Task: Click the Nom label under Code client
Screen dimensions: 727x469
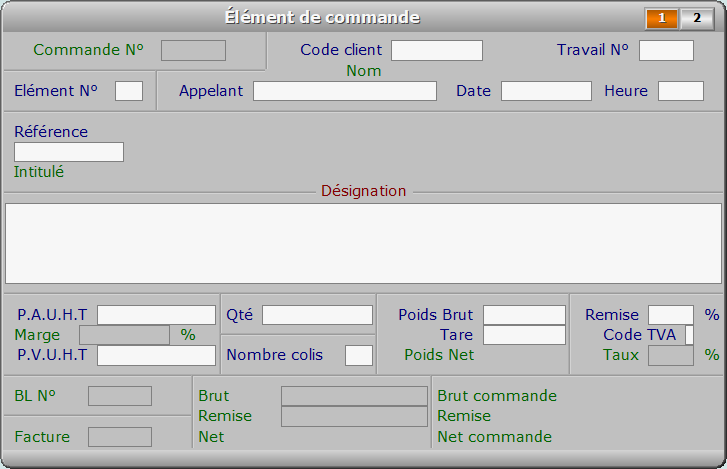Action: [x=364, y=71]
